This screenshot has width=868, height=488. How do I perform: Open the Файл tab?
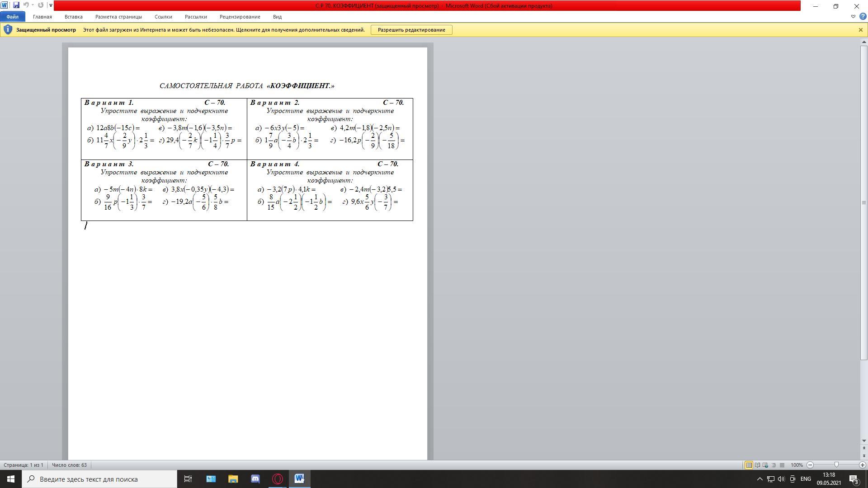(x=12, y=17)
